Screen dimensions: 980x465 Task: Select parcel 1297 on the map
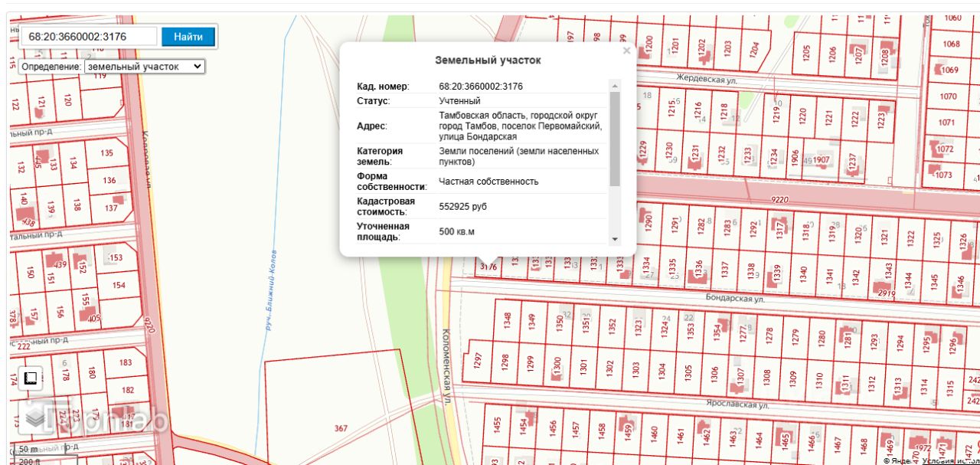478,362
